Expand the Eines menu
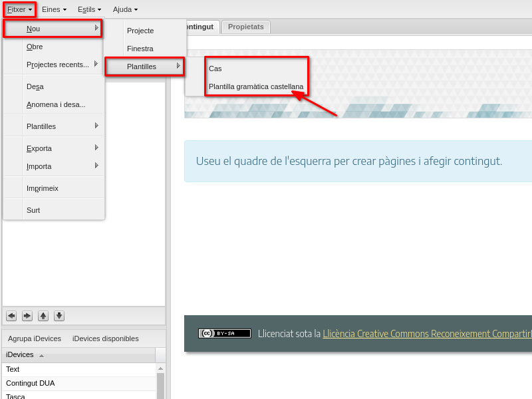Viewport: 532px width, 399px height. pos(54,9)
